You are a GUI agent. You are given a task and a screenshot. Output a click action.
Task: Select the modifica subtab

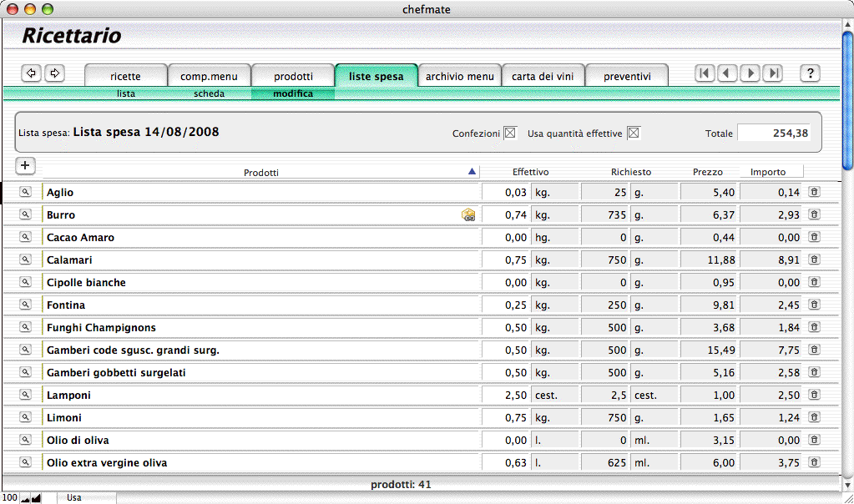tap(293, 93)
